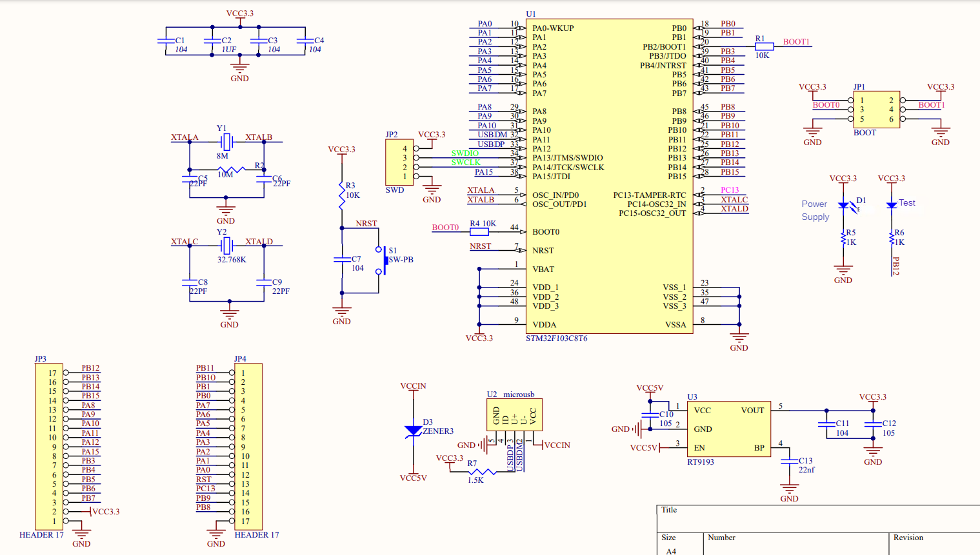Click the BOOT label under JP1
This screenshot has height=555, width=980.
click(865, 133)
